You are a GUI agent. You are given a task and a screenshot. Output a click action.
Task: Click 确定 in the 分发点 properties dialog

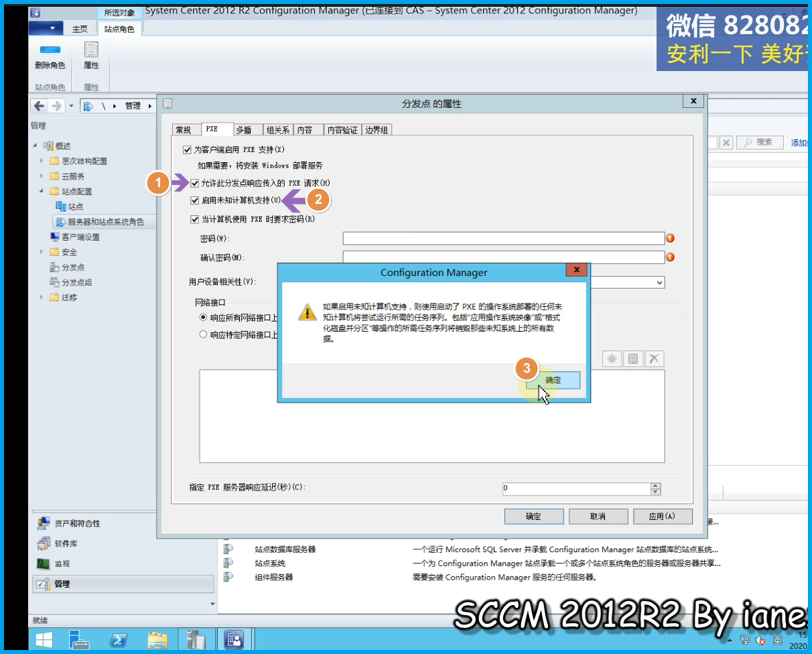(533, 517)
